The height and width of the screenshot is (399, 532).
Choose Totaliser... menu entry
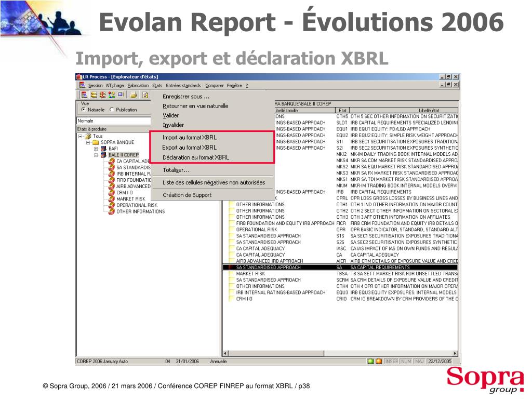[176, 170]
